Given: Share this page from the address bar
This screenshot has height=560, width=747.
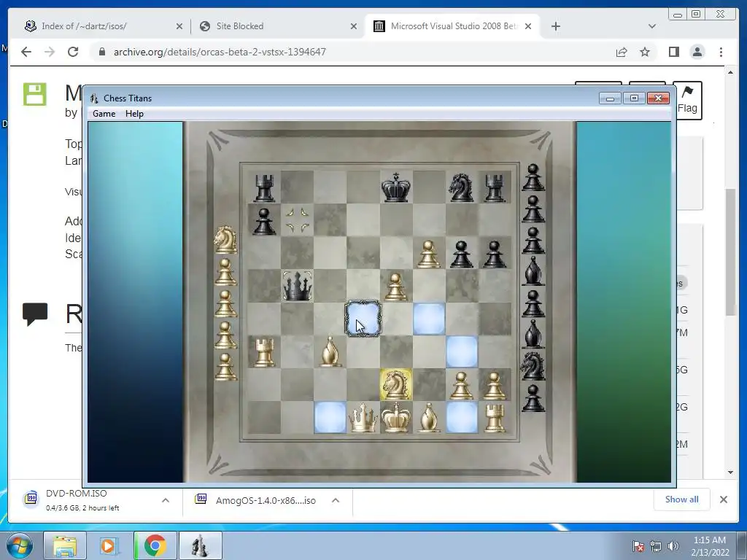Looking at the screenshot, I should (622, 52).
